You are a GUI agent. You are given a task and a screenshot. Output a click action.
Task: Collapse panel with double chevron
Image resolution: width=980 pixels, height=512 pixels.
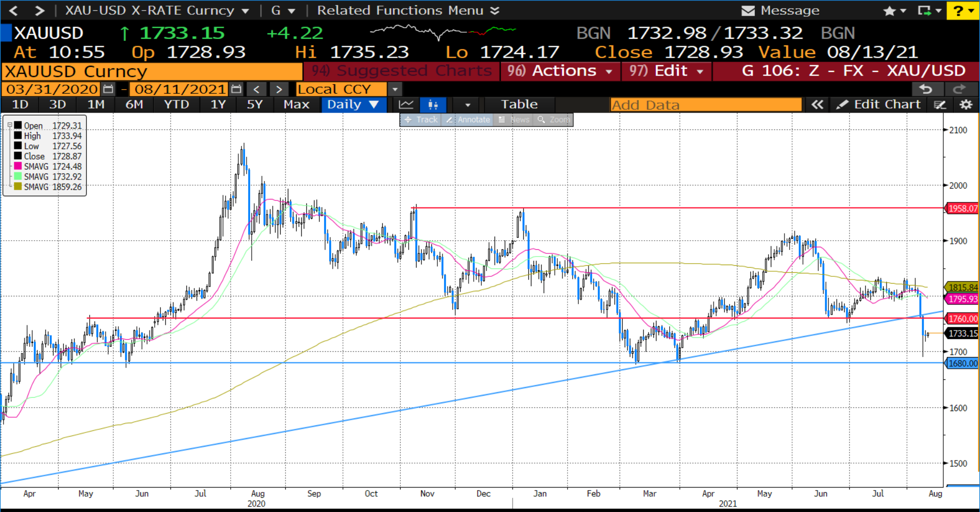pyautogui.click(x=818, y=105)
